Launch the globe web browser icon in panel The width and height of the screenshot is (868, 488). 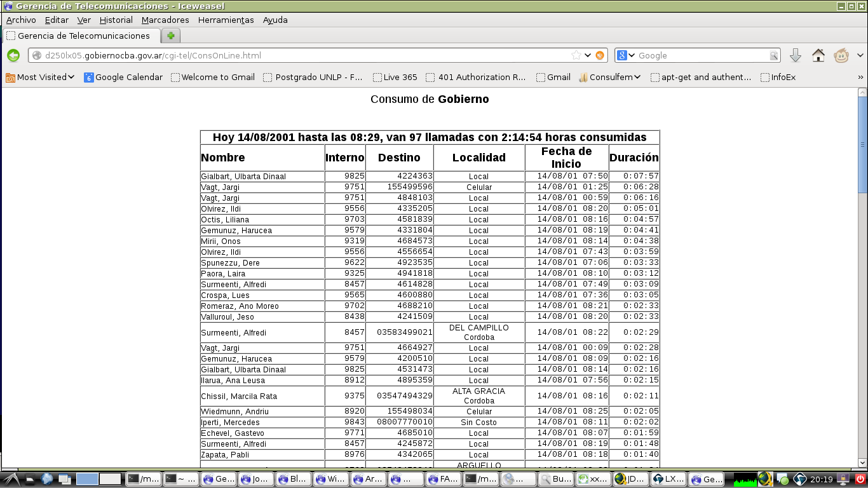[x=47, y=479]
